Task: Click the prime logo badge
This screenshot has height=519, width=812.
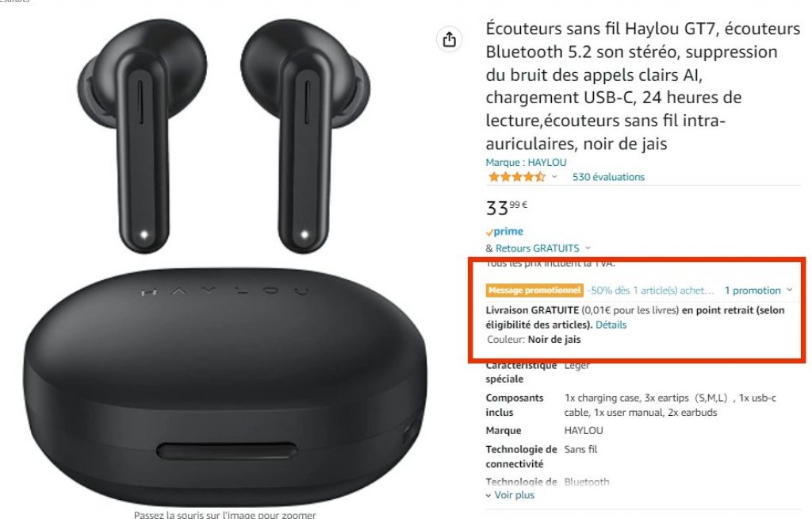Action: click(x=504, y=231)
